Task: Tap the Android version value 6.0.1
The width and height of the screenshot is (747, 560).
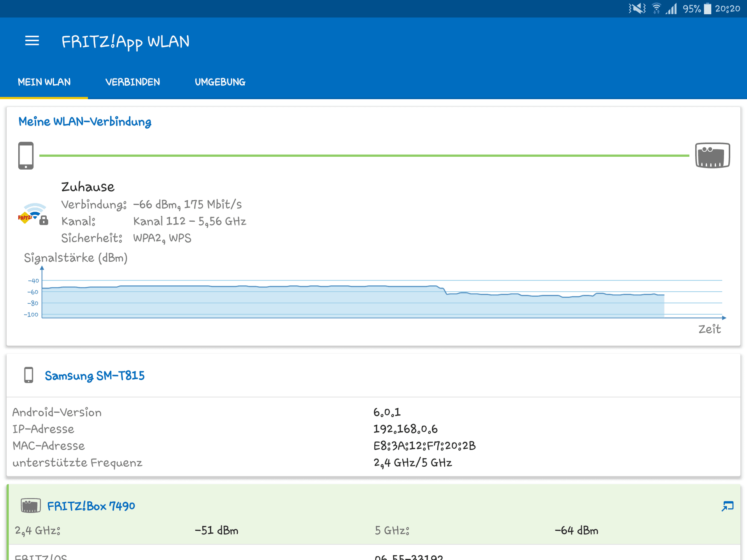Action: pyautogui.click(x=387, y=412)
